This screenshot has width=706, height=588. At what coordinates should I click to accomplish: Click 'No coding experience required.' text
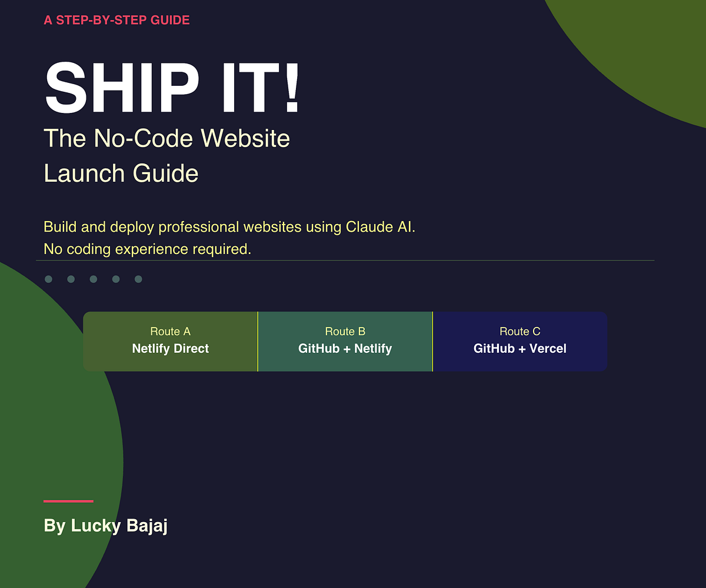coord(148,249)
